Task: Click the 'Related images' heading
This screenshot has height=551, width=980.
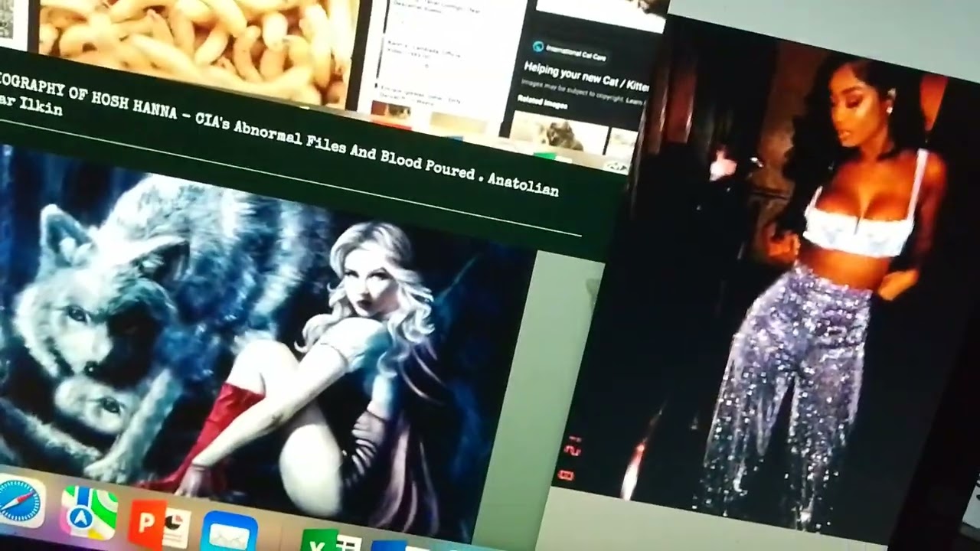Action: point(542,101)
